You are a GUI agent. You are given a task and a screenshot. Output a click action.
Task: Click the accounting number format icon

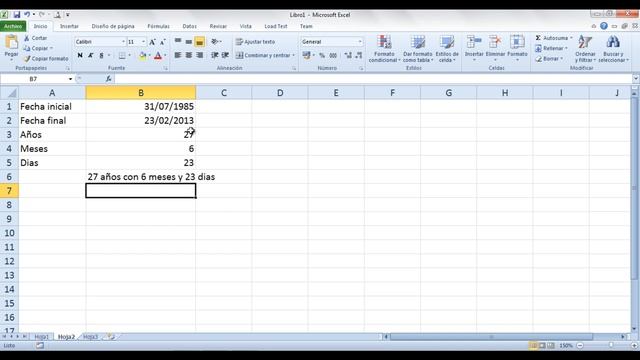click(x=307, y=55)
